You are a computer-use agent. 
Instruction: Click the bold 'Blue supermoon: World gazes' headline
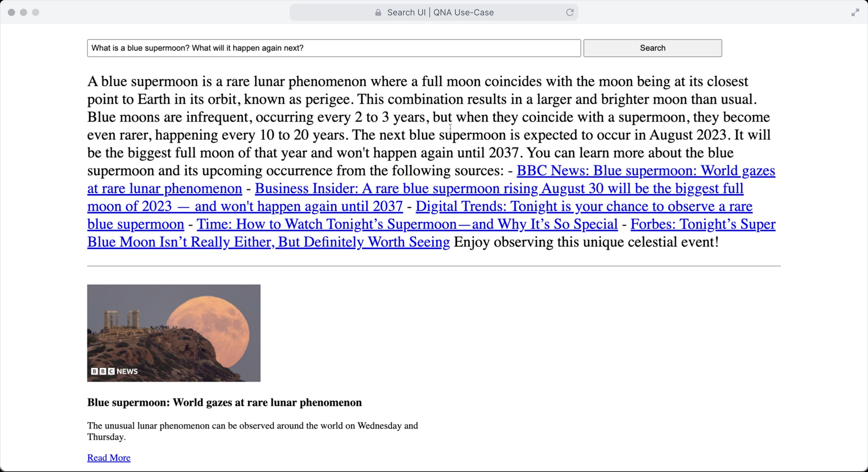[x=224, y=403]
